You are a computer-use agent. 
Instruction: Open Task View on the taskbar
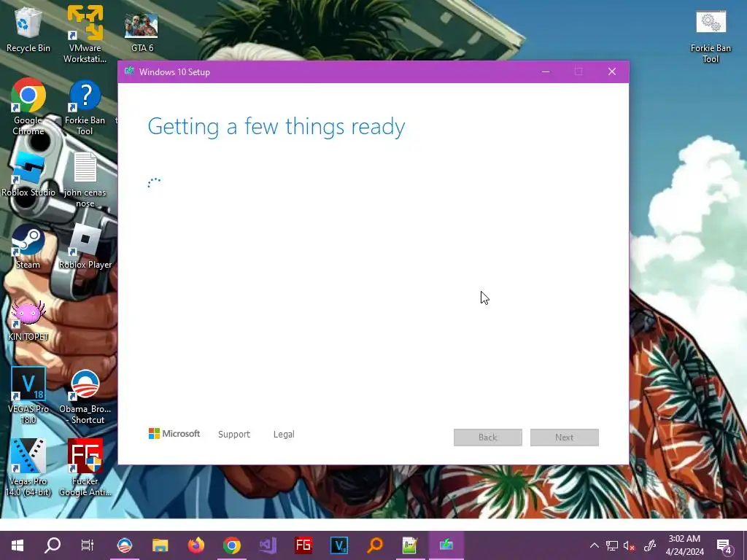pos(88,545)
